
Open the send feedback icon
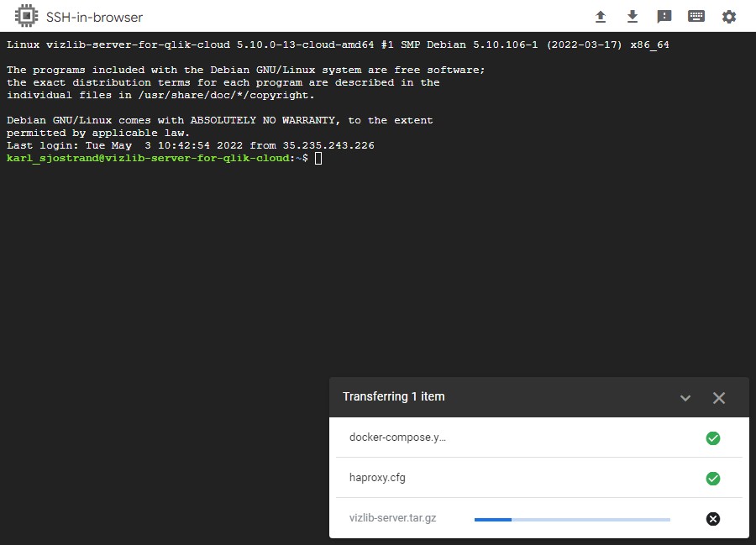tap(664, 17)
